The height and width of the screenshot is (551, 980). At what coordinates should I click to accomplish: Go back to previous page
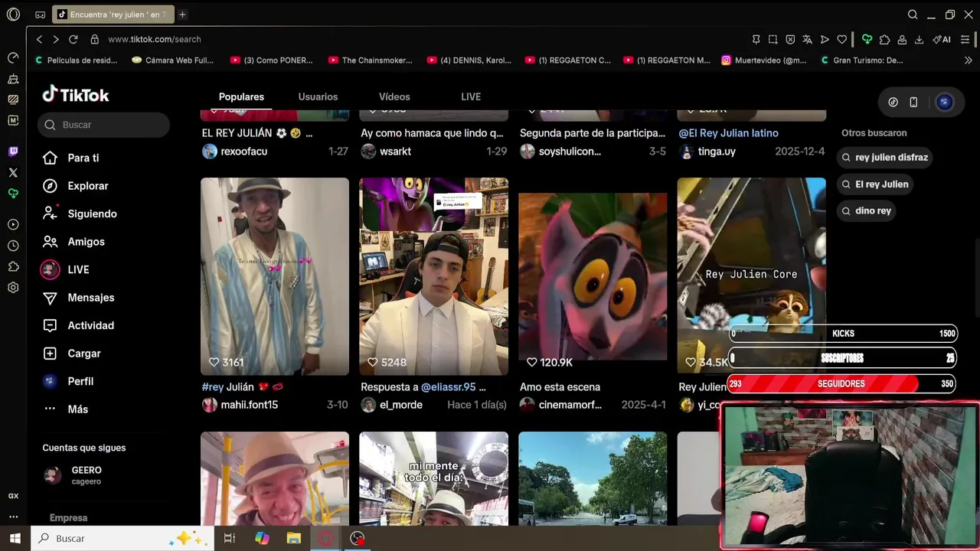pyautogui.click(x=39, y=39)
